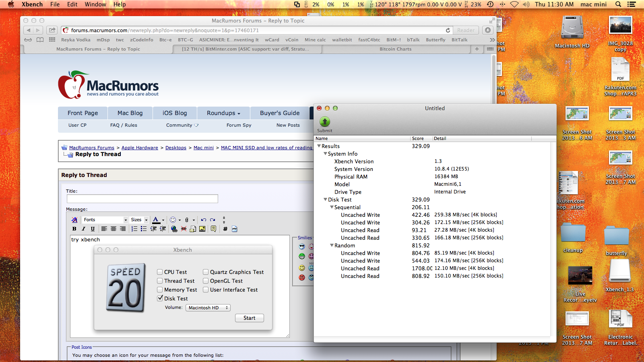644x362 pixels.
Task: Enable the Quartz Graphics Test checkbox
Action: tap(206, 272)
